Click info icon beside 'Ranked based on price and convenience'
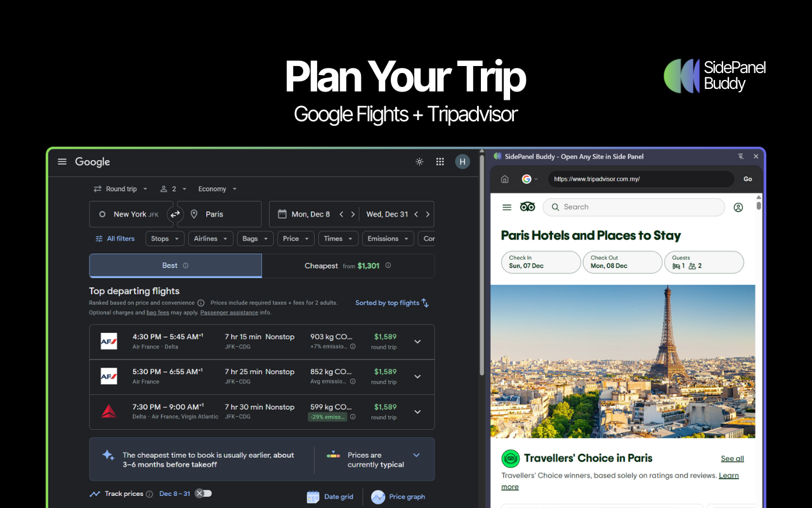 coord(201,303)
